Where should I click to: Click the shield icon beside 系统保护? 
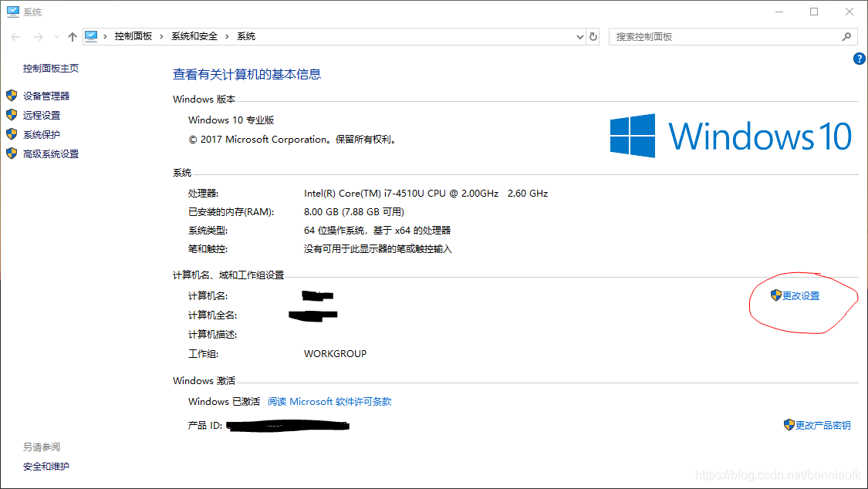(12, 134)
